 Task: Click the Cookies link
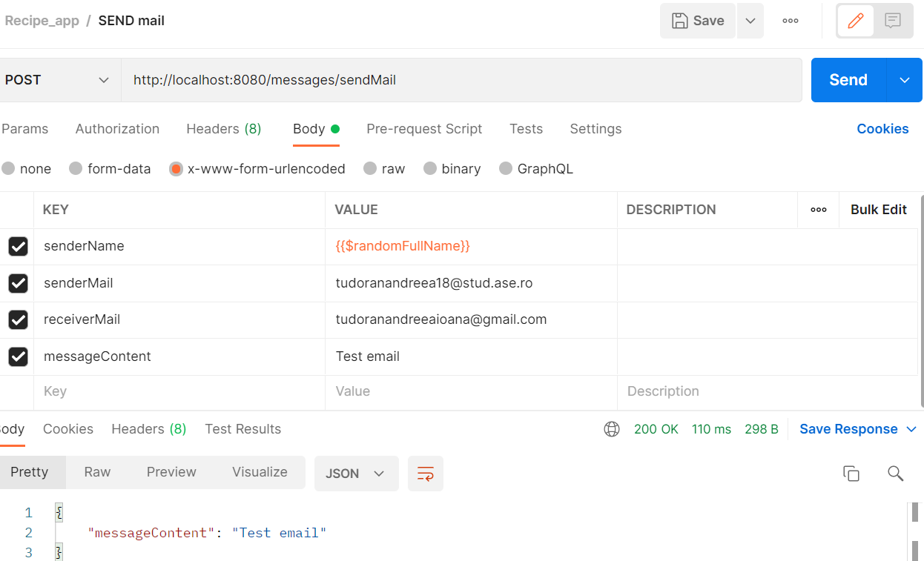click(882, 129)
